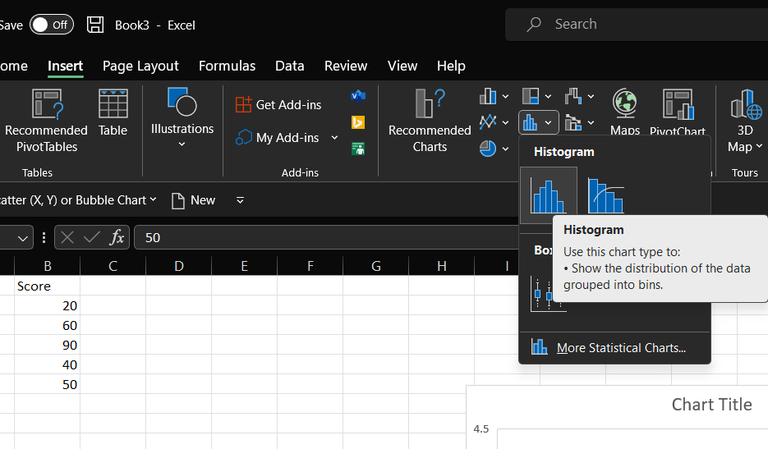Screen dimensions: 768x449
Task: Open the People Graph add-in
Action: [x=358, y=149]
